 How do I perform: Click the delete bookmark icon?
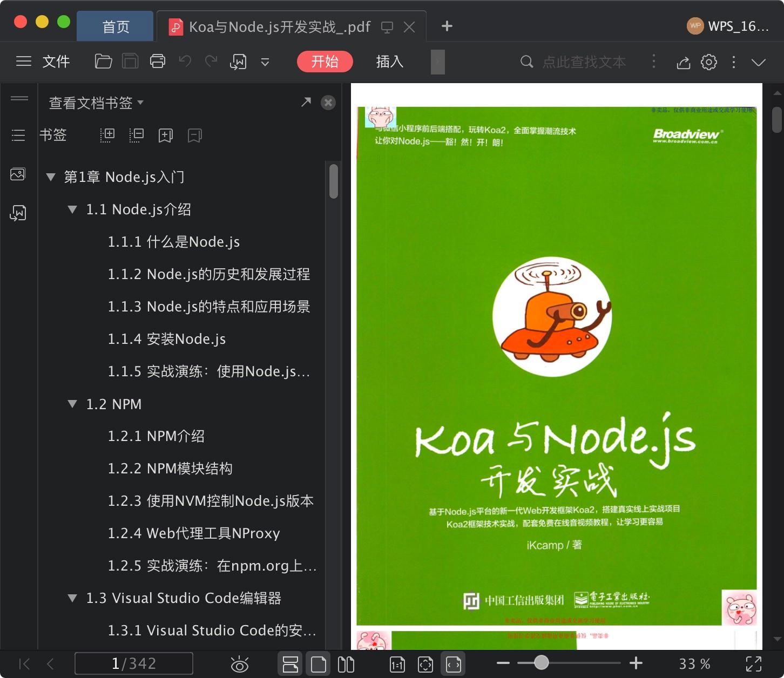[195, 135]
